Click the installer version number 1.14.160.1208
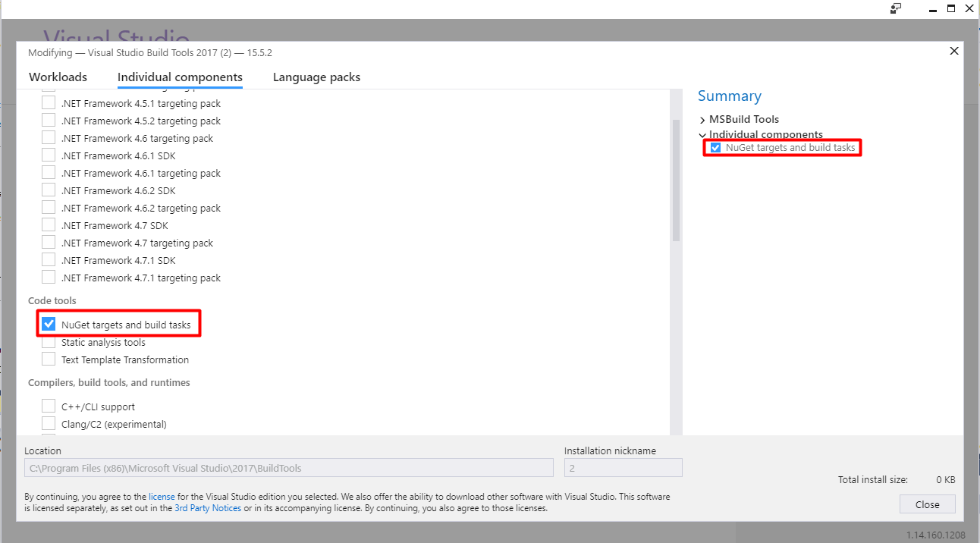980x543 pixels. click(936, 535)
